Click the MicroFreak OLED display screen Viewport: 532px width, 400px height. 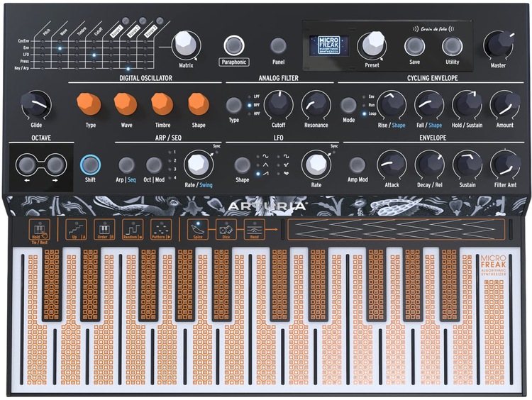pyautogui.click(x=329, y=45)
